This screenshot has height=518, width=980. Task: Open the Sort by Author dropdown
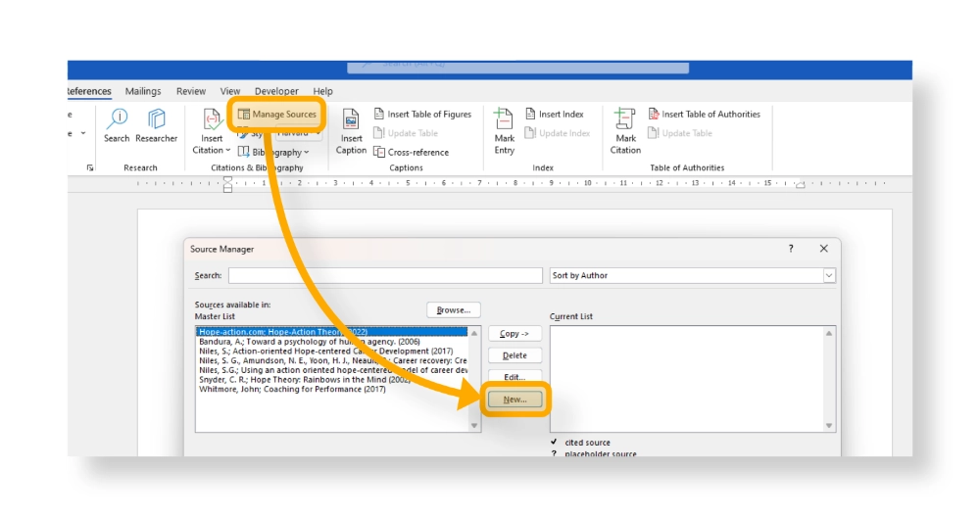tap(829, 276)
